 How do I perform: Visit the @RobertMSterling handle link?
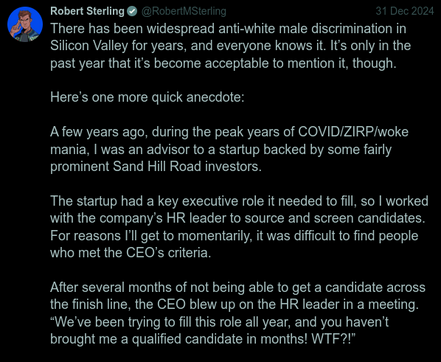184,11
